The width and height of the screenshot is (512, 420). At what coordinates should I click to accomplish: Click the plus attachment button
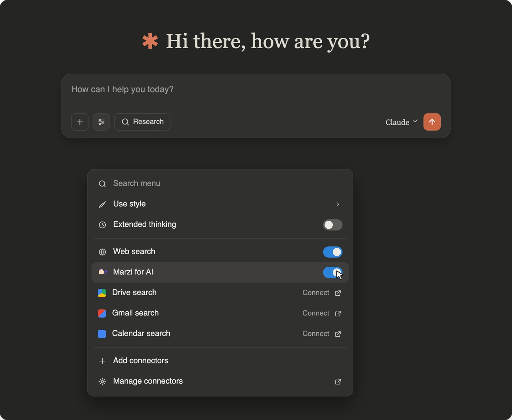click(x=80, y=122)
